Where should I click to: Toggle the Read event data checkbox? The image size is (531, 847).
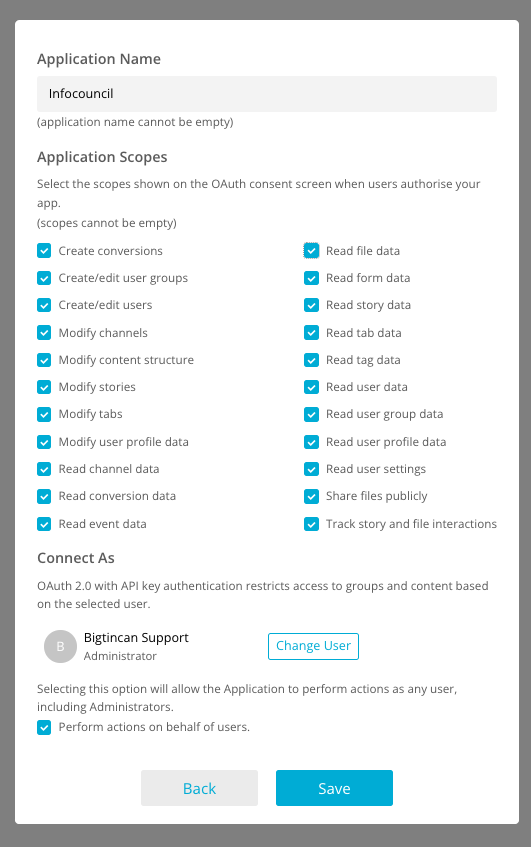[x=44, y=524]
